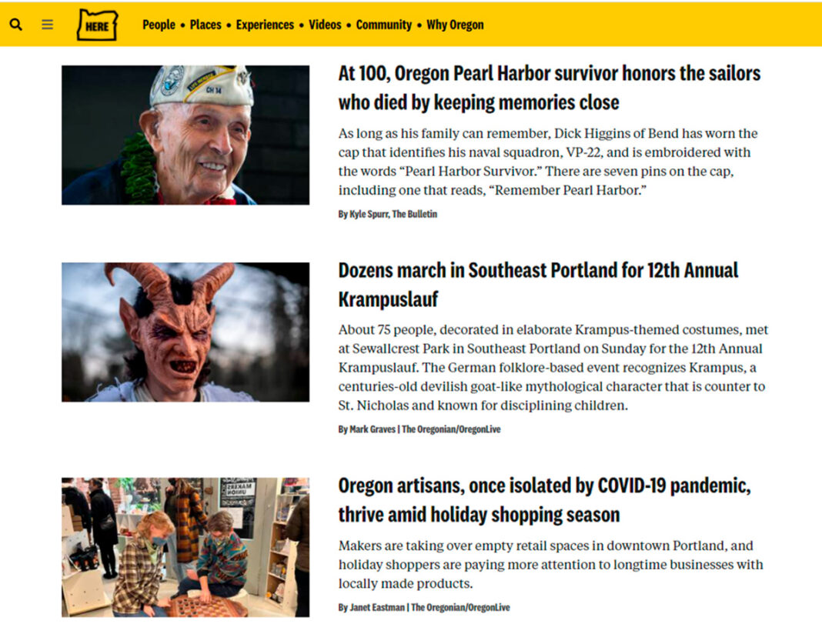
Task: Click the Pearl Harbor veteran photo
Action: pyautogui.click(x=185, y=135)
